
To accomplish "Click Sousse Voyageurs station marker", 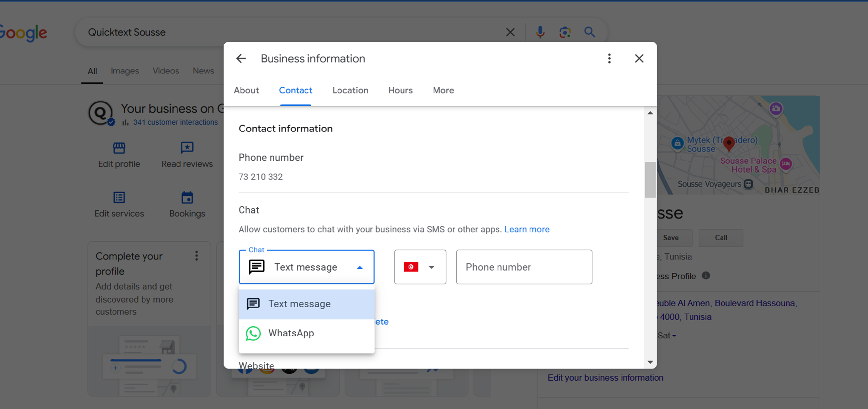I will [x=748, y=184].
